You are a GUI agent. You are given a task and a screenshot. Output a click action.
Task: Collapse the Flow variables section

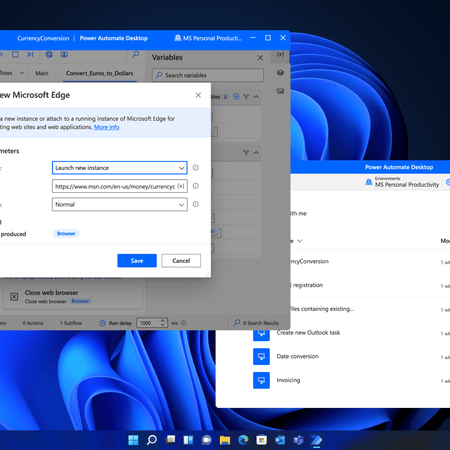click(256, 153)
